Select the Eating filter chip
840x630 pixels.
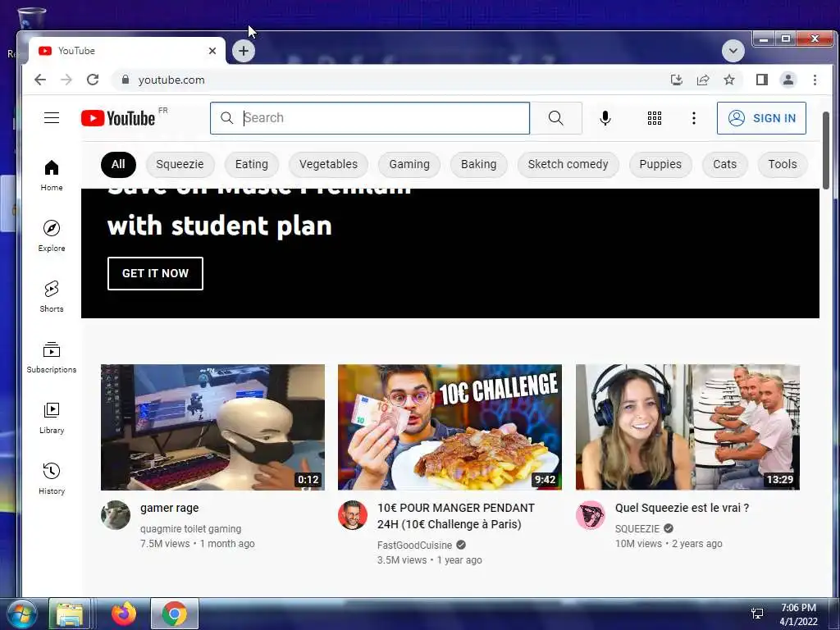252,164
